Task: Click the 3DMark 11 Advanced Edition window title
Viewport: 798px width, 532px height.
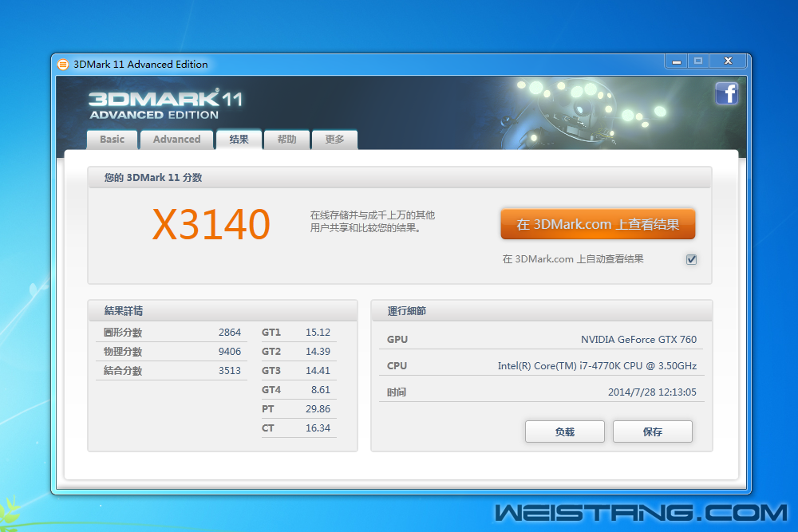Action: tap(140, 65)
